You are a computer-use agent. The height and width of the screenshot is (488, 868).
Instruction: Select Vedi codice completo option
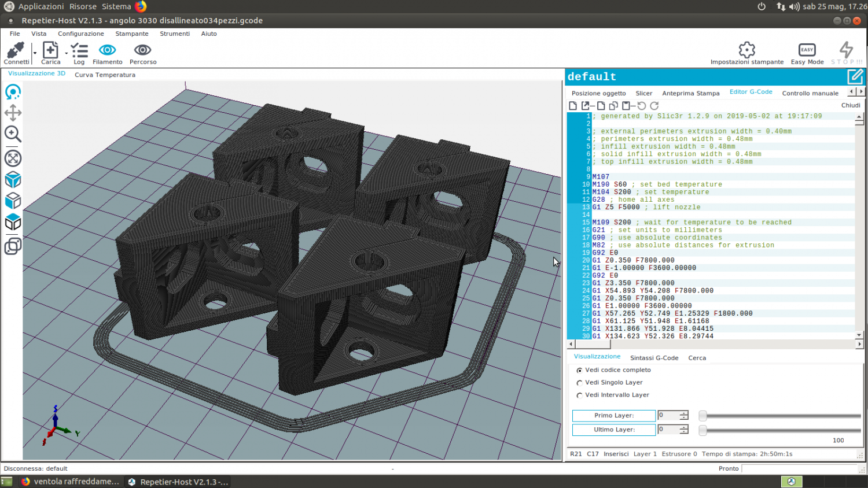tap(613, 370)
